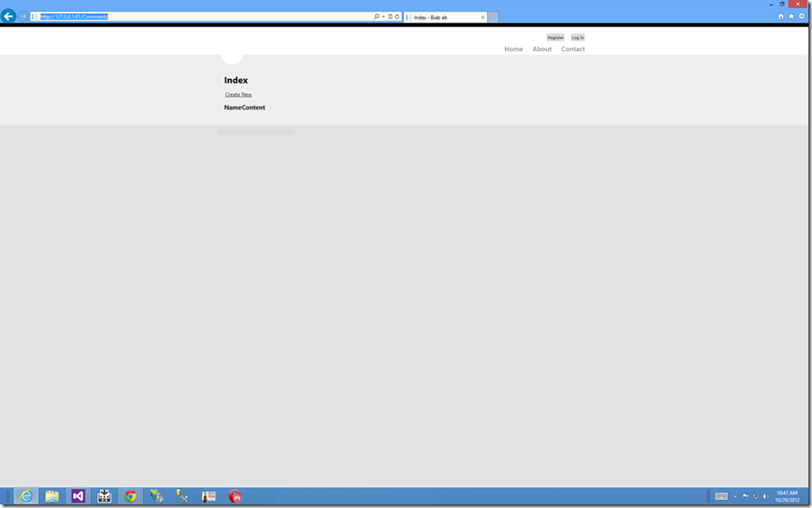The width and height of the screenshot is (812, 508).
Task: Open the taskbar icon right of Chrome
Action: 156,496
